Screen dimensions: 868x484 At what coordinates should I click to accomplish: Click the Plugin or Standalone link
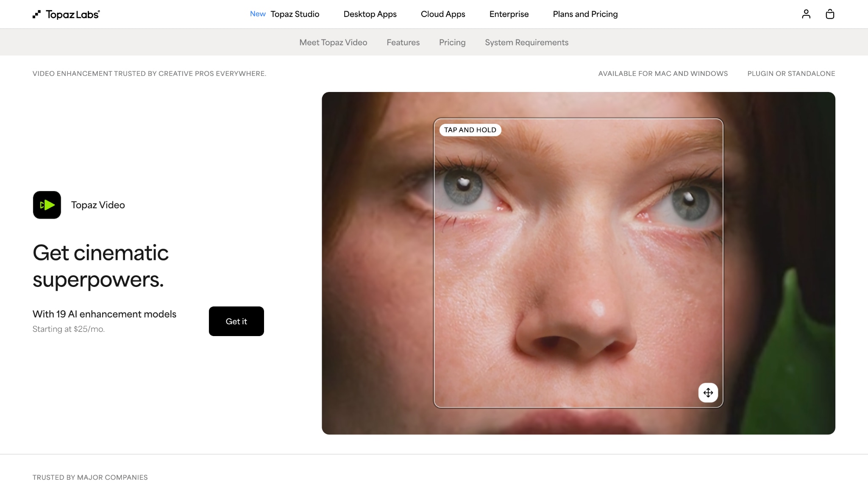tap(791, 73)
